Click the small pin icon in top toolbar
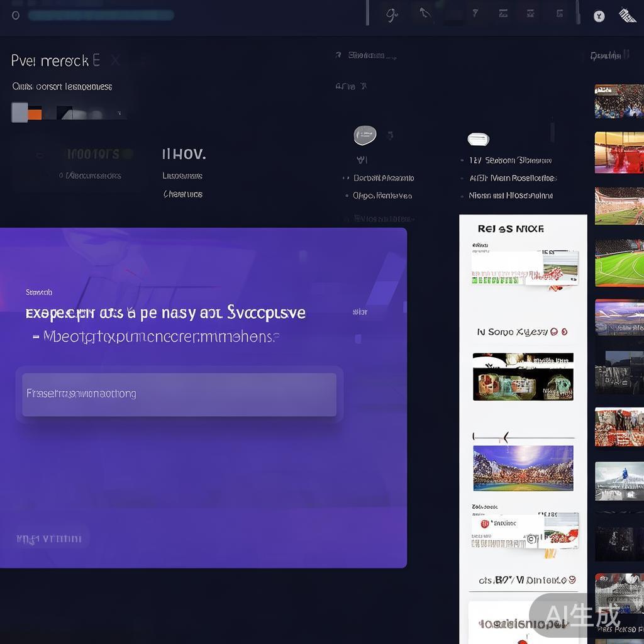 coord(475,13)
